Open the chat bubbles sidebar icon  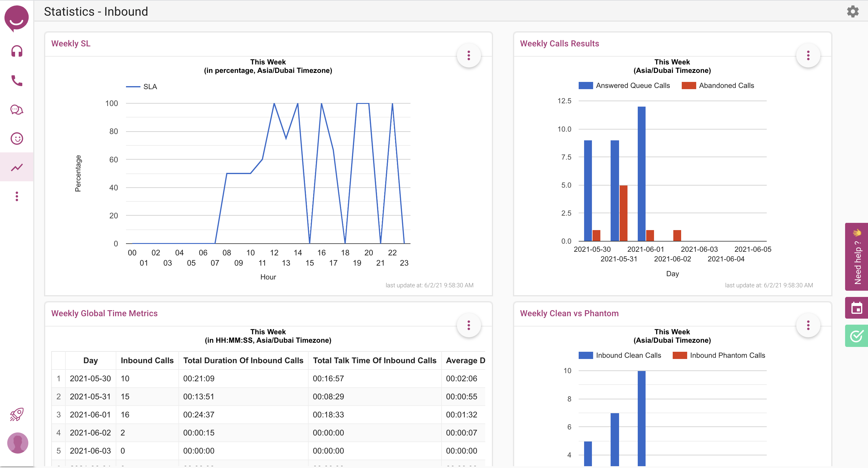point(17,110)
